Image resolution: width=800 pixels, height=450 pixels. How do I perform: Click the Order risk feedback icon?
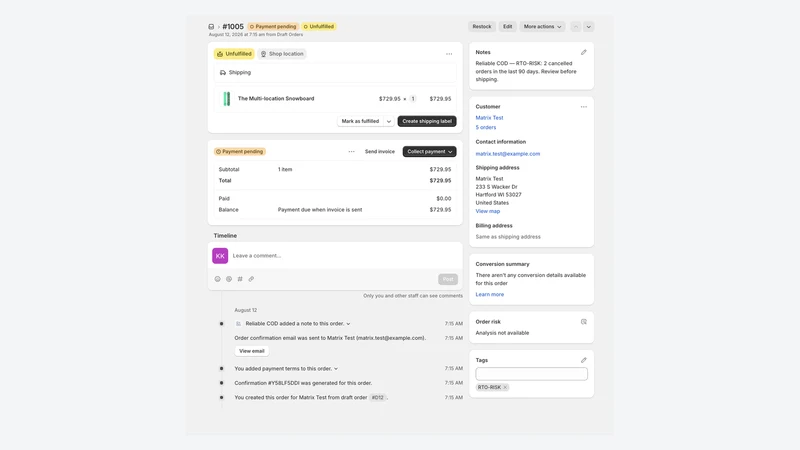(x=584, y=322)
